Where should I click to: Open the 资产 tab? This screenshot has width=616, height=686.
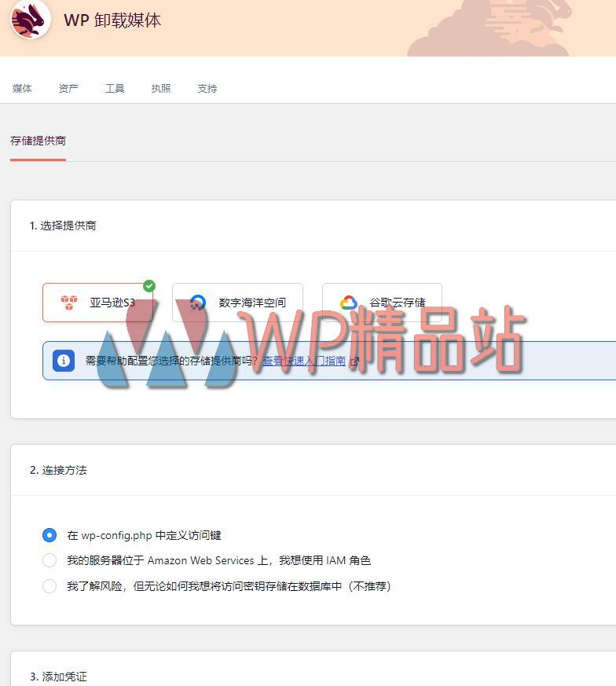(x=68, y=88)
